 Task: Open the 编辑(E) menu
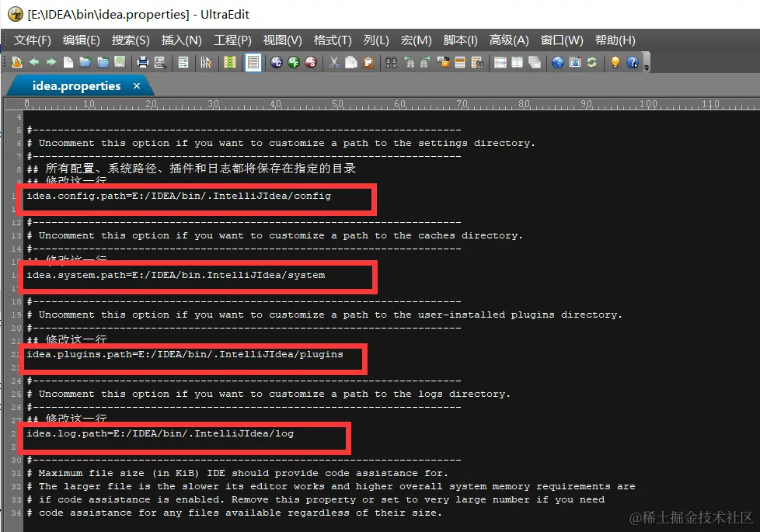[82, 40]
